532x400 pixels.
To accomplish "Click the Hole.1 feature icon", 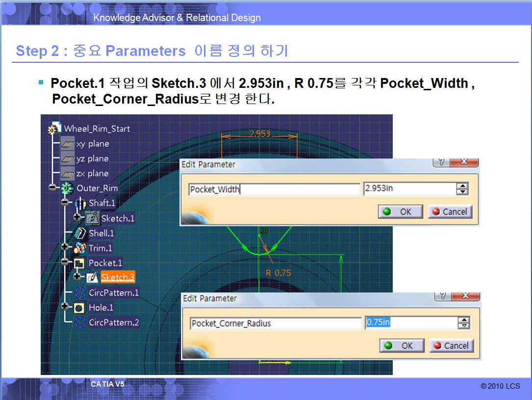I will coord(79,308).
